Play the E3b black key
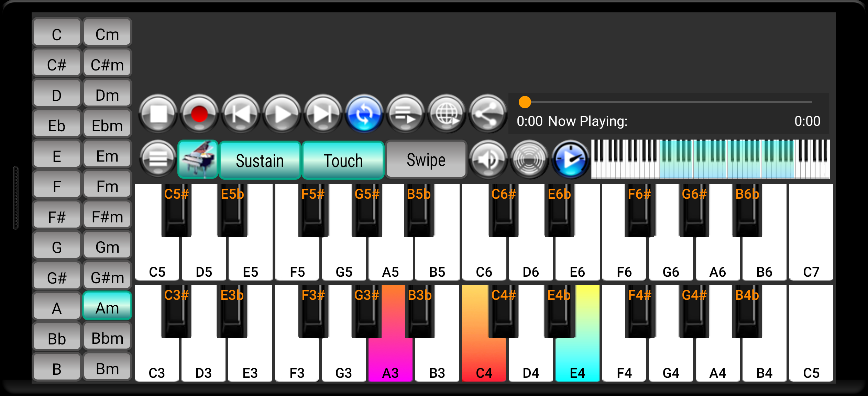Screen dimensions: 868x396 click(x=232, y=311)
